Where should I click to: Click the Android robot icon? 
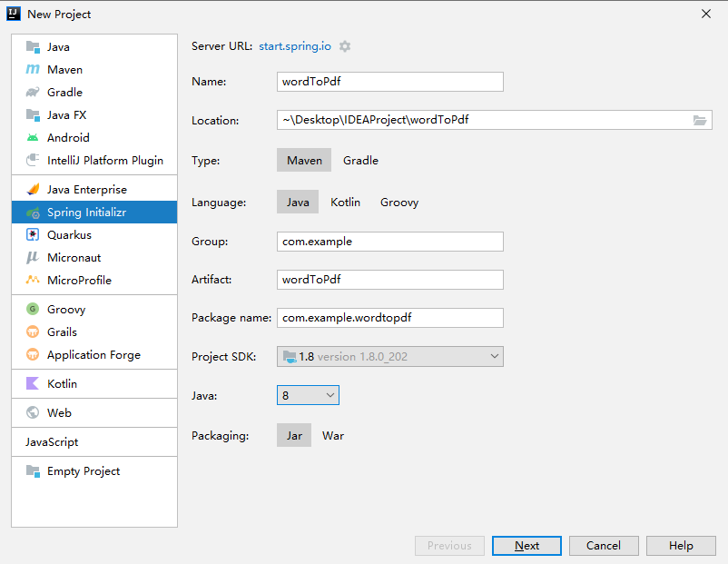(33, 137)
